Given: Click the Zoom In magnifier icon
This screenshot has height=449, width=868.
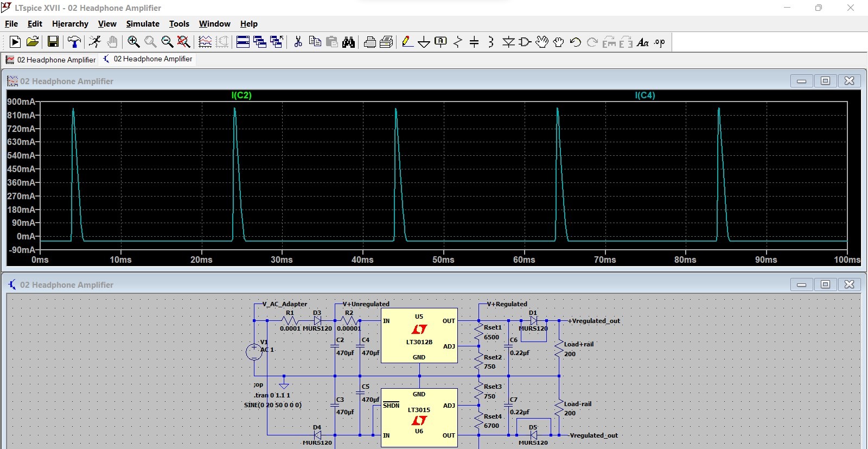Looking at the screenshot, I should coord(133,42).
